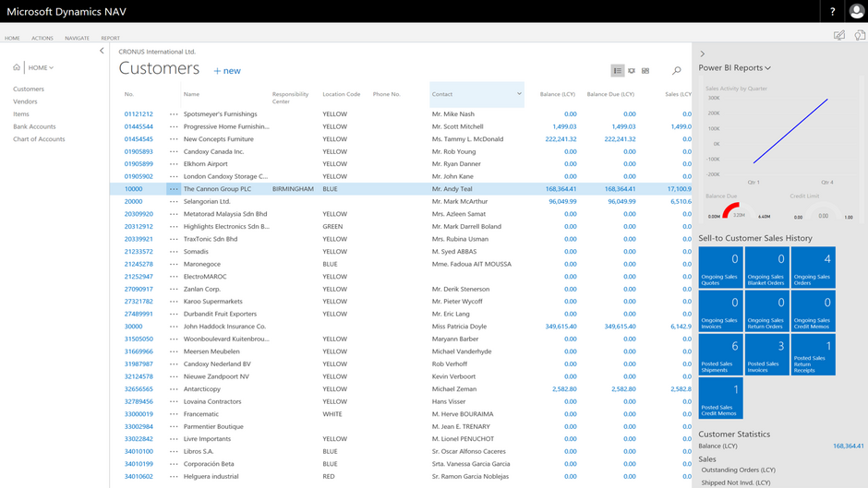Expand the HOME navigation dropdown
Screen dimensions: 868x488
(41, 67)
